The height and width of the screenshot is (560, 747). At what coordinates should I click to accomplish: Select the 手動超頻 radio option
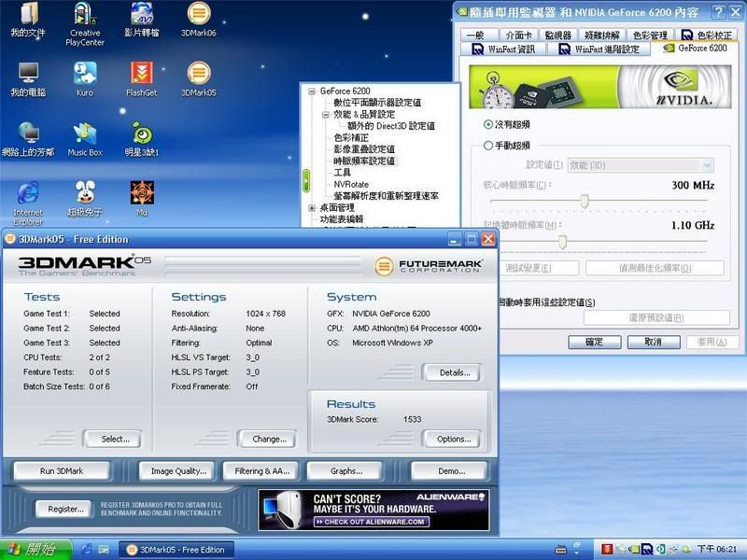(487, 146)
